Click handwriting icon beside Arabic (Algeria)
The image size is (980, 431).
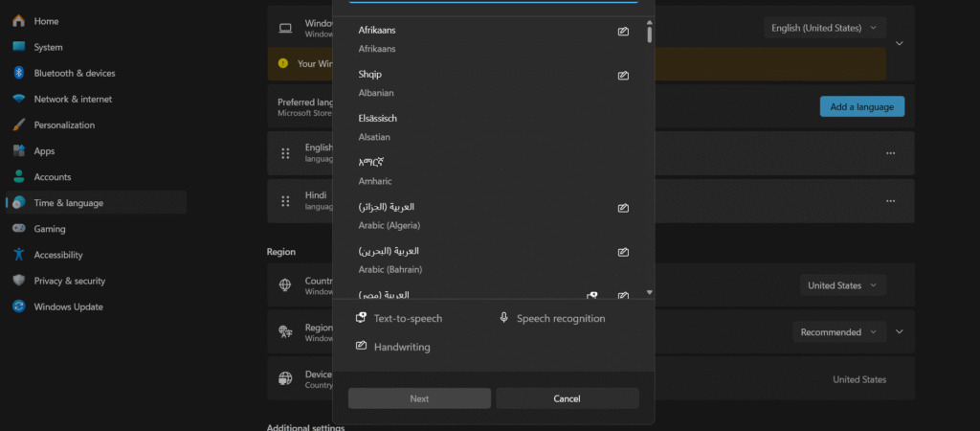point(622,208)
